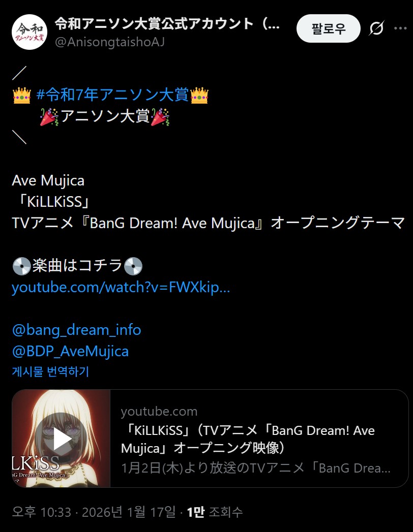
Task: Click the @AnisongtaishoAJ handle
Action: coord(109,42)
